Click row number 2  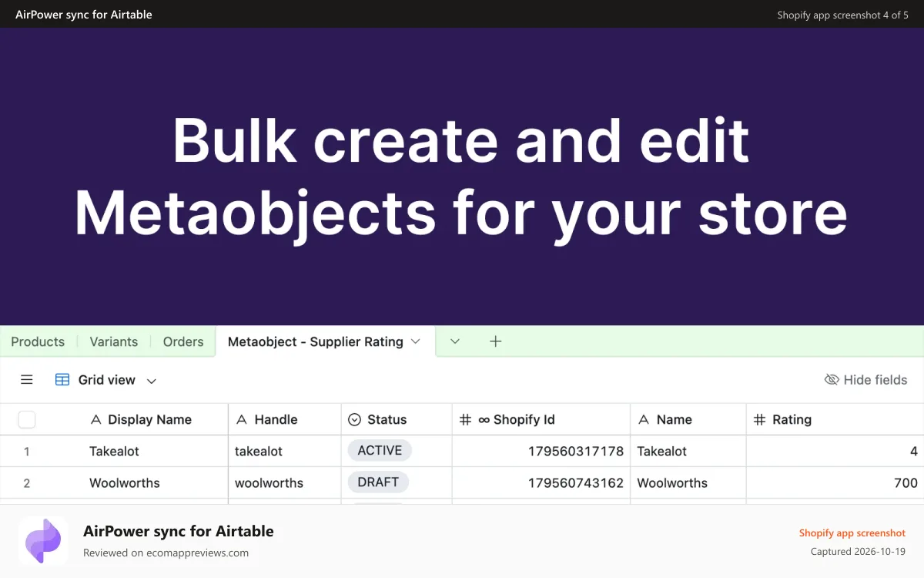point(27,483)
